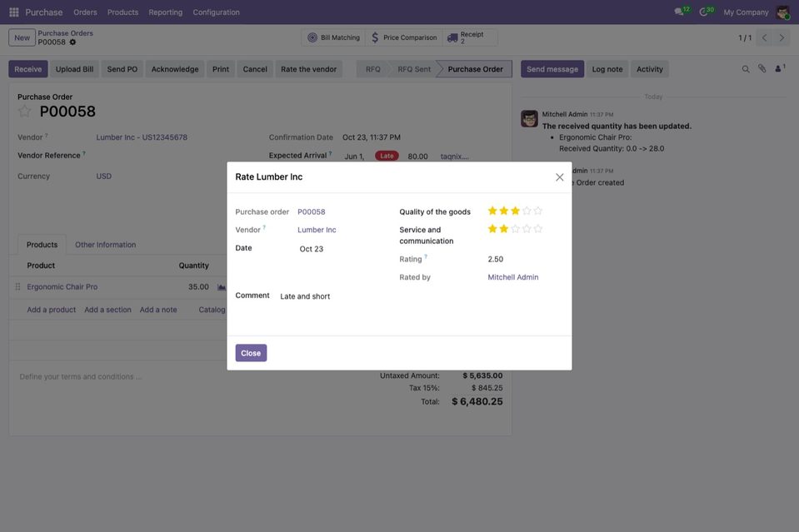Image resolution: width=799 pixels, height=532 pixels.
Task: Open the Bill Matching stat button
Action: pyautogui.click(x=334, y=37)
